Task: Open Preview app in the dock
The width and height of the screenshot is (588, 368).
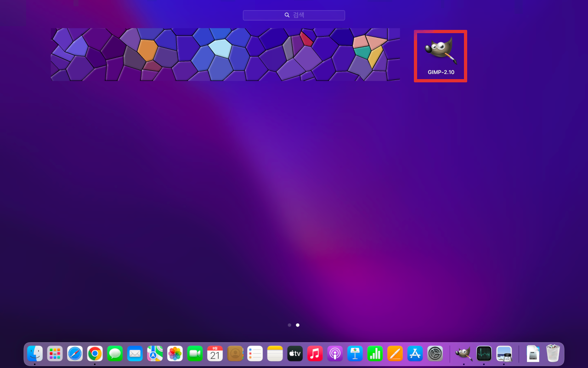Action: click(x=504, y=353)
